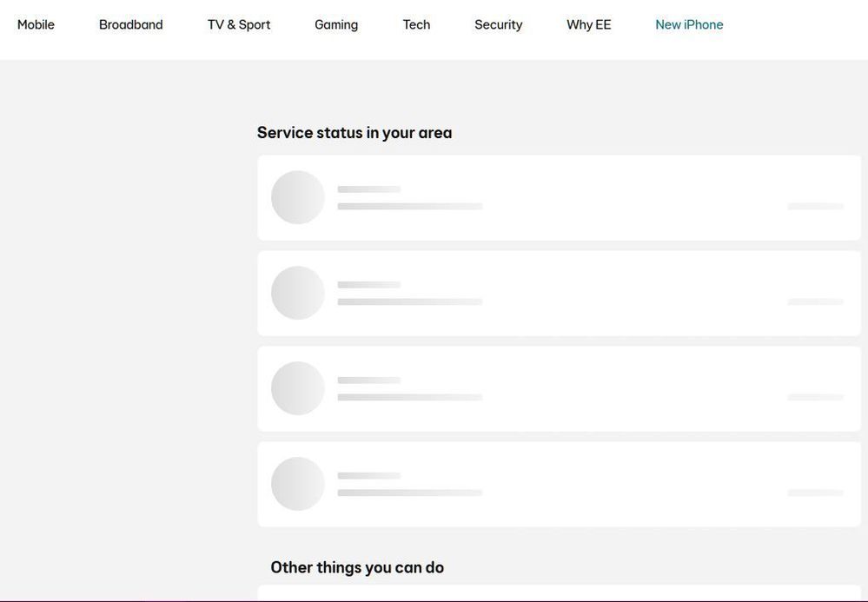
Task: Open the Tech menu item
Action: (x=416, y=24)
